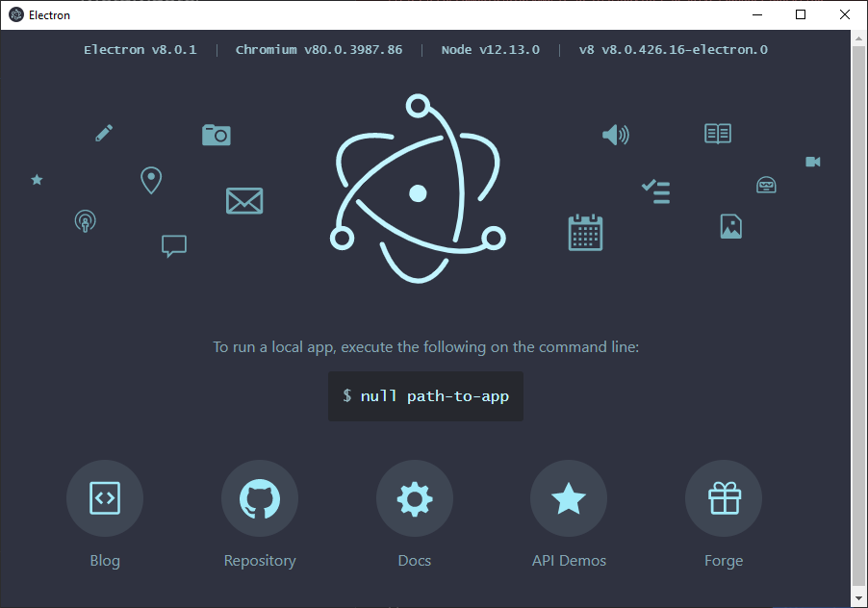Screen dimensions: 868x608
Task: Click the floating pencil icon
Action: click(x=104, y=133)
